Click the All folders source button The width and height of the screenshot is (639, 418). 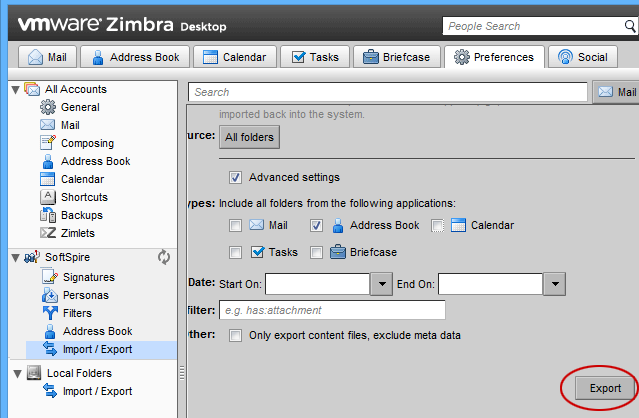(249, 137)
